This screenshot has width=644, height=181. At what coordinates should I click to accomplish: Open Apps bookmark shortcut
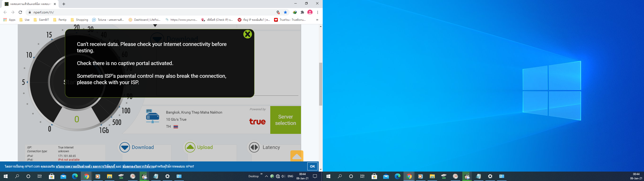(x=9, y=20)
